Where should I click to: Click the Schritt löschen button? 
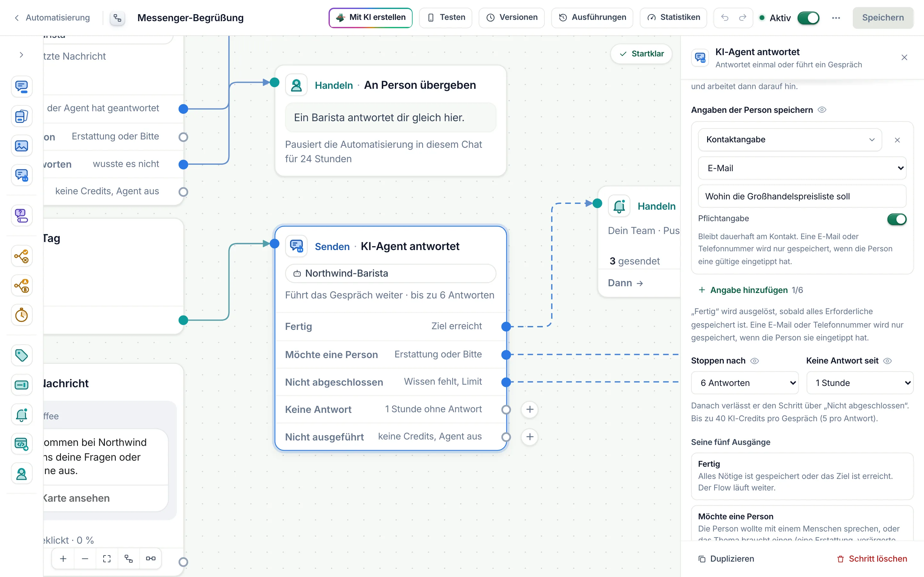(x=872, y=559)
